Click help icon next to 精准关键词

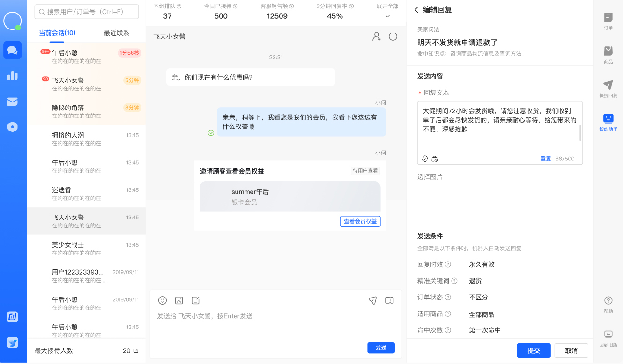click(x=454, y=281)
